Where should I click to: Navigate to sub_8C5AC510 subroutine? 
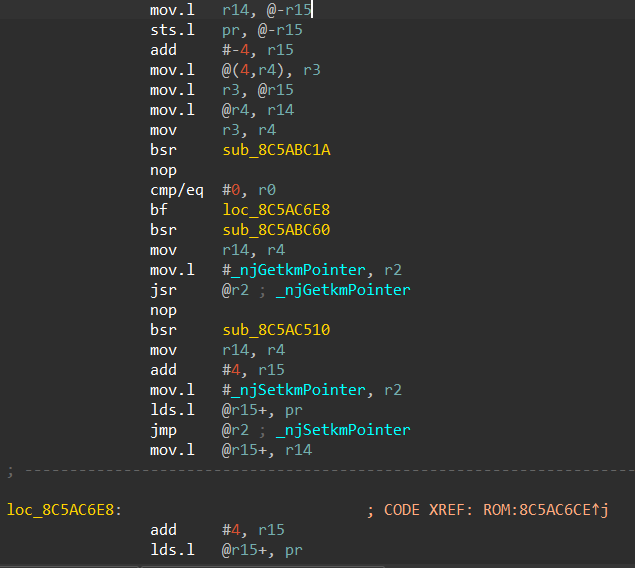(x=276, y=330)
